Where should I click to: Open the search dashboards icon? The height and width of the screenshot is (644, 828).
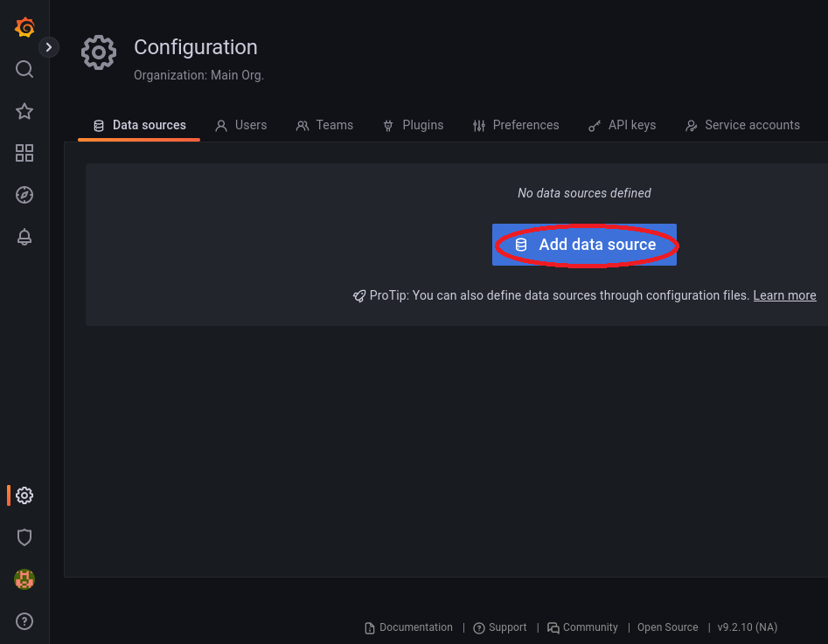(24, 69)
